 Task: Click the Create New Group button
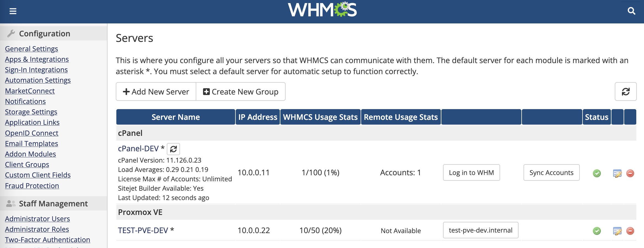pos(241,91)
